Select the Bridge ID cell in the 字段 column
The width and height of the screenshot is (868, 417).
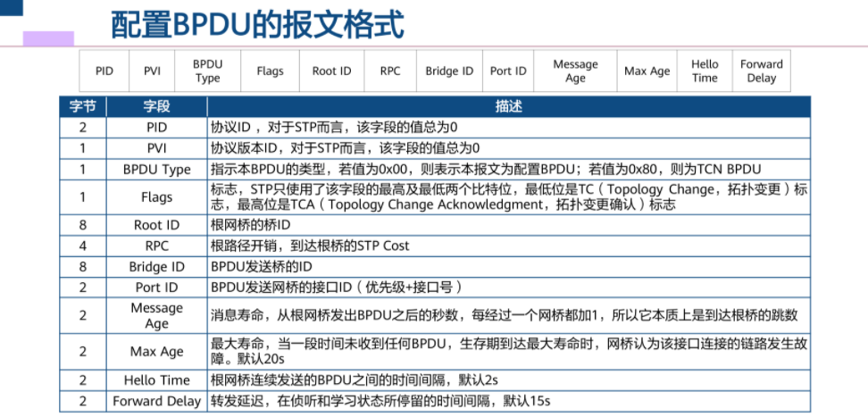[156, 267]
